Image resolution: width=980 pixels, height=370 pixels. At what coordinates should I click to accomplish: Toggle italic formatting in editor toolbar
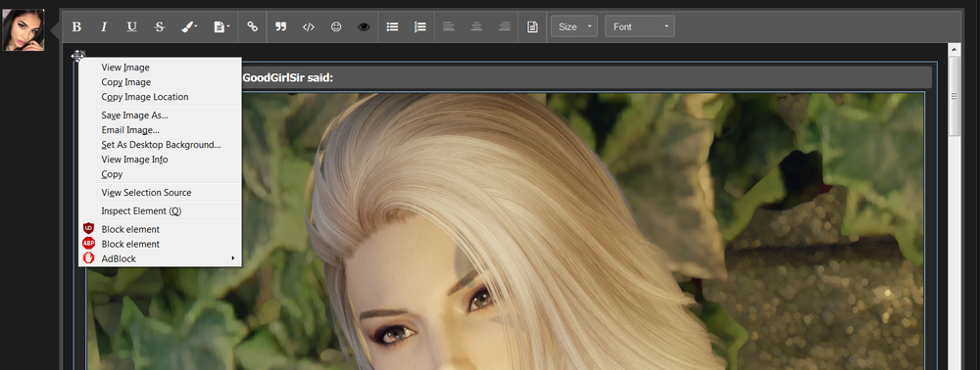coord(104,26)
